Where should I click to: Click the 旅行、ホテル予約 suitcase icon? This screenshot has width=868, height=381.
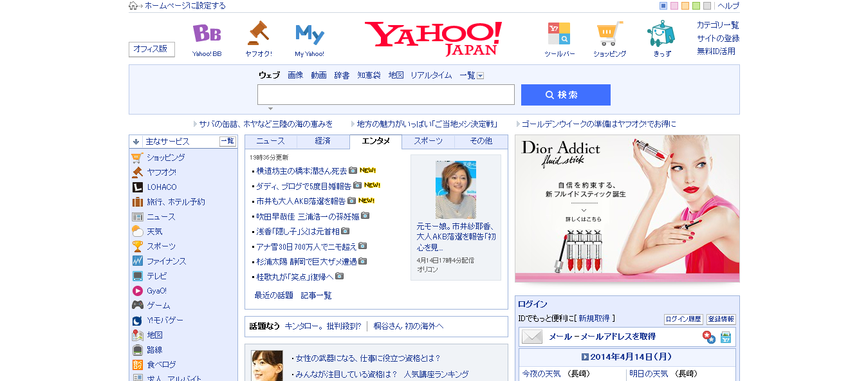[137, 202]
